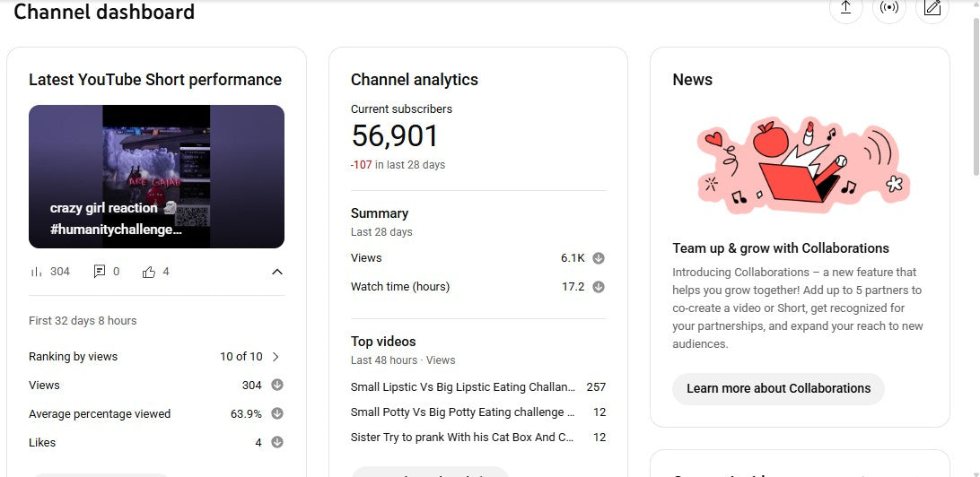The width and height of the screenshot is (980, 477).
Task: Click the down arrow icon beside Likes 4
Action: click(277, 442)
